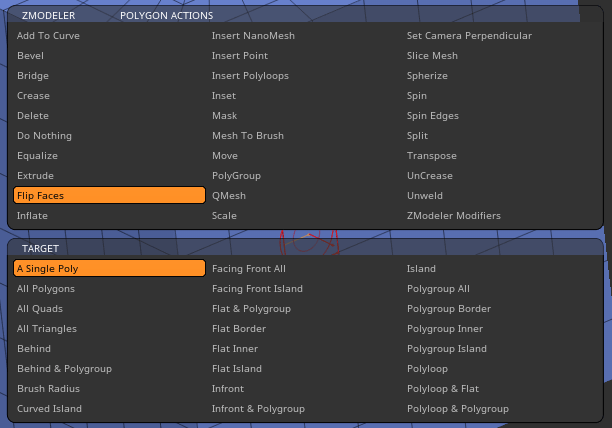The height and width of the screenshot is (428, 612).
Task: Pick the Polyloop target option
Action: pyautogui.click(x=428, y=369)
